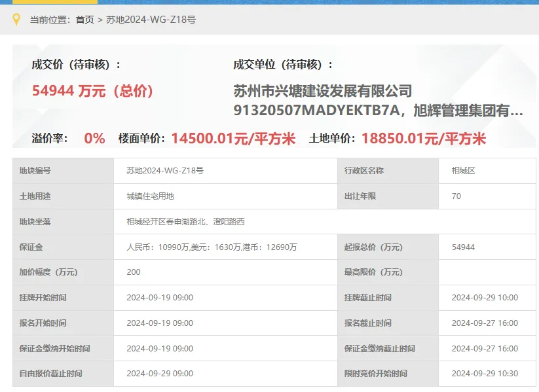The height and width of the screenshot is (392, 539).
Task: Click the 保证金 header cell
Action: point(64,247)
